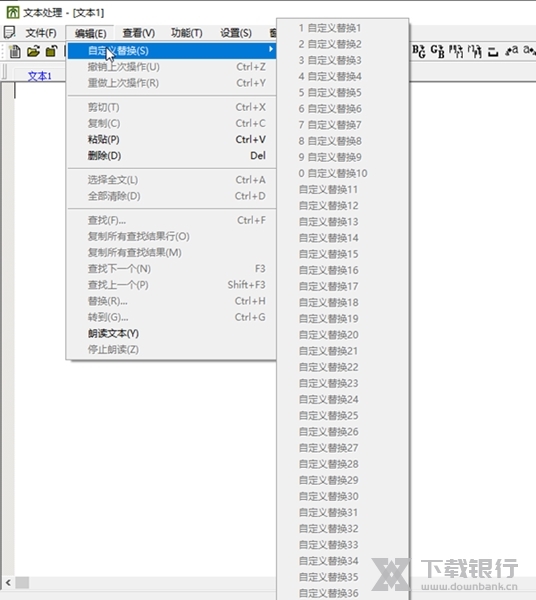Image resolution: width=536 pixels, height=600 pixels.
Task: Click 转到(G)... menu entry
Action: (x=171, y=317)
